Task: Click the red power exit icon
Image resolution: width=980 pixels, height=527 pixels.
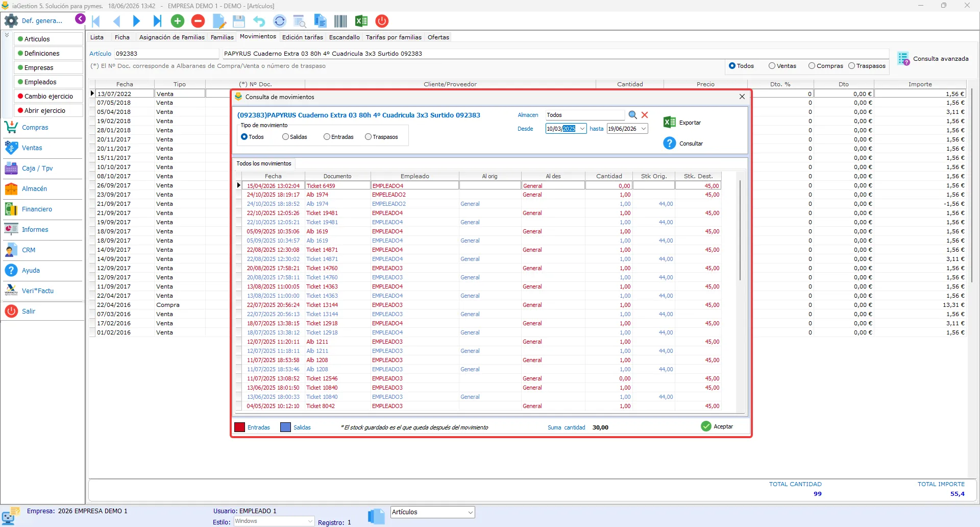Action: point(382,21)
